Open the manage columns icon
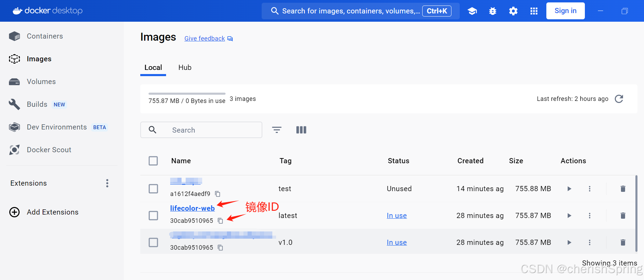 click(x=301, y=130)
